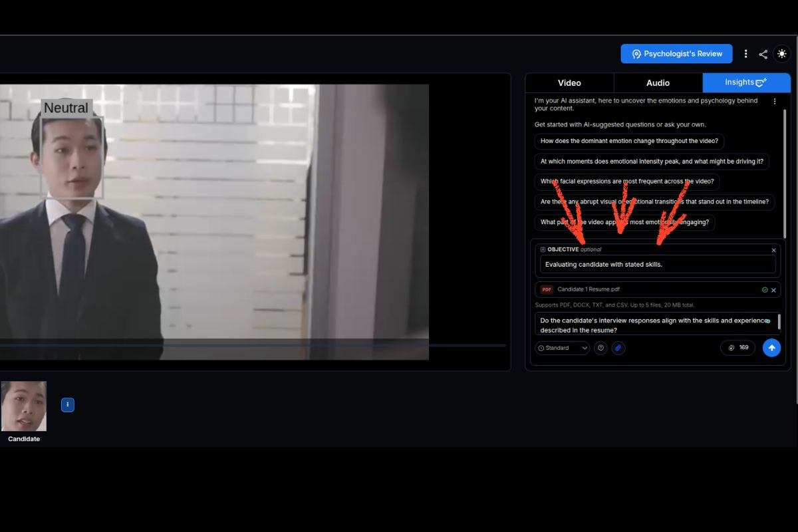Click the attach file paperclip icon
The width and height of the screenshot is (798, 532).
pos(618,348)
